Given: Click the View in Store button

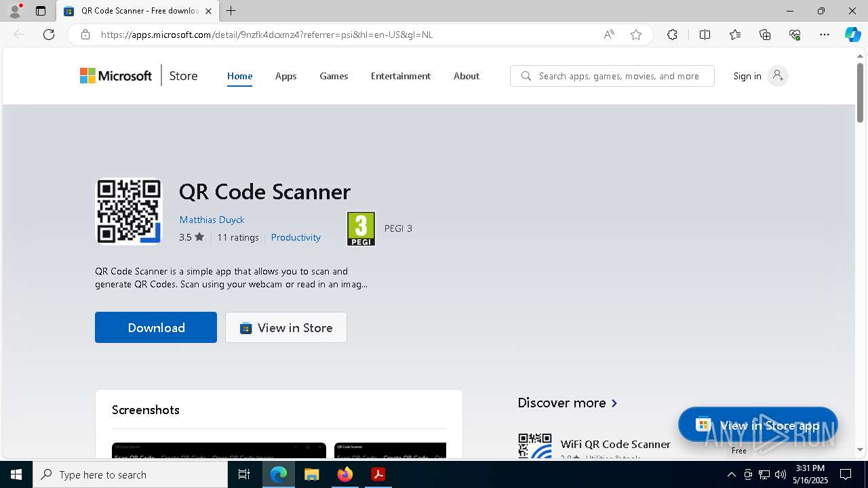Looking at the screenshot, I should point(286,327).
